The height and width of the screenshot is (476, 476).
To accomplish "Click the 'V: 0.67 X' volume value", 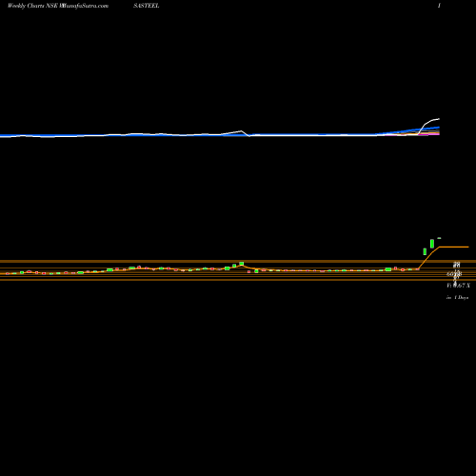I will point(458,286).
